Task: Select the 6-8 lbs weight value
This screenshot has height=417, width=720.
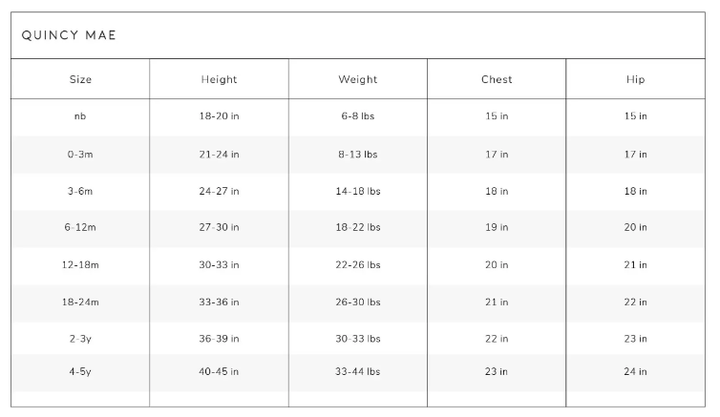Action: point(358,117)
